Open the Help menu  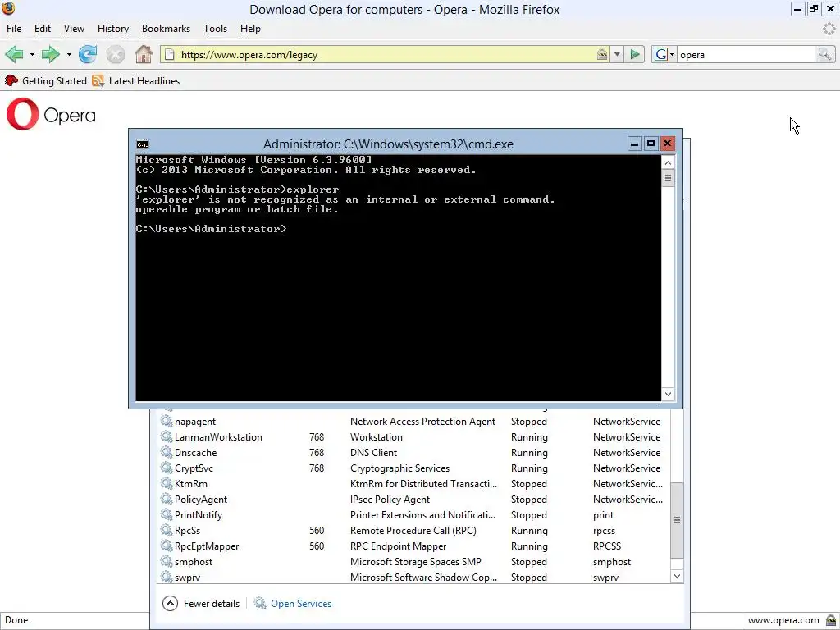pos(250,29)
